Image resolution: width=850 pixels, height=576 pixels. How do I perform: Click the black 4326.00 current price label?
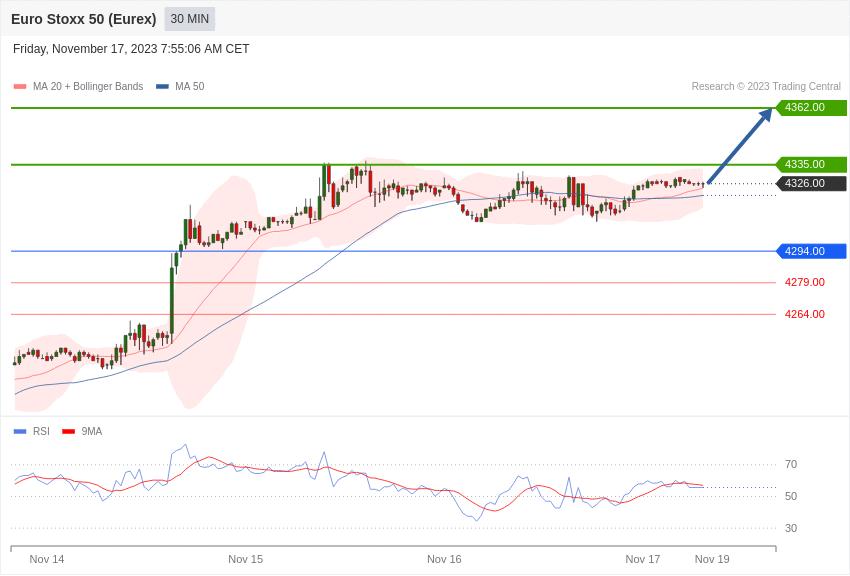[812, 183]
